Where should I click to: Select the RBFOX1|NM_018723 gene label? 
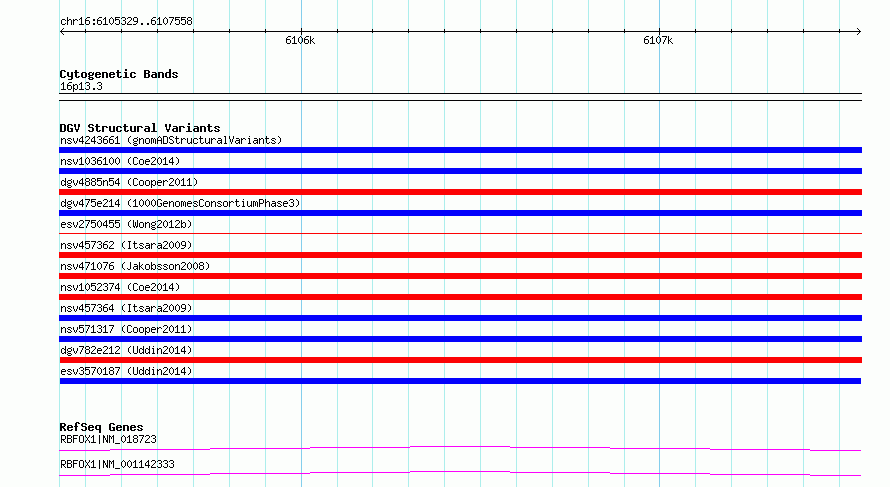(x=108, y=439)
